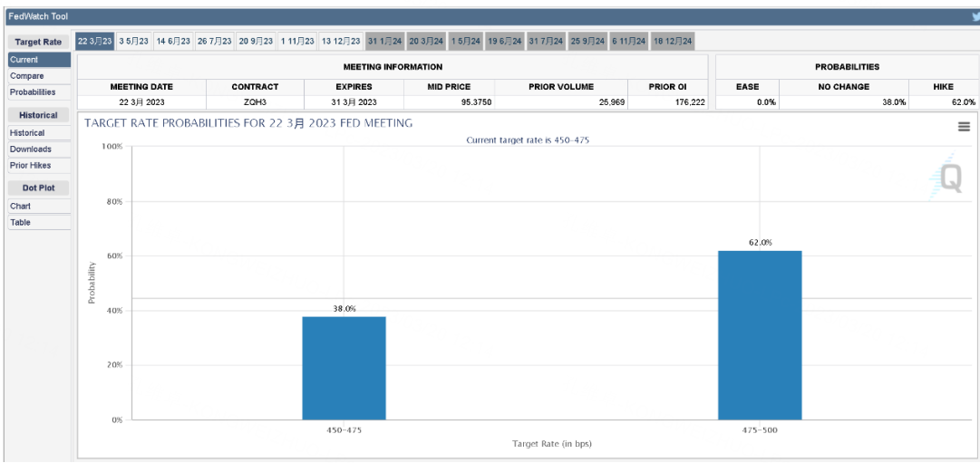Select the 6 11月24 meeting tab
Viewport: 980px width, 463px height.
629,42
